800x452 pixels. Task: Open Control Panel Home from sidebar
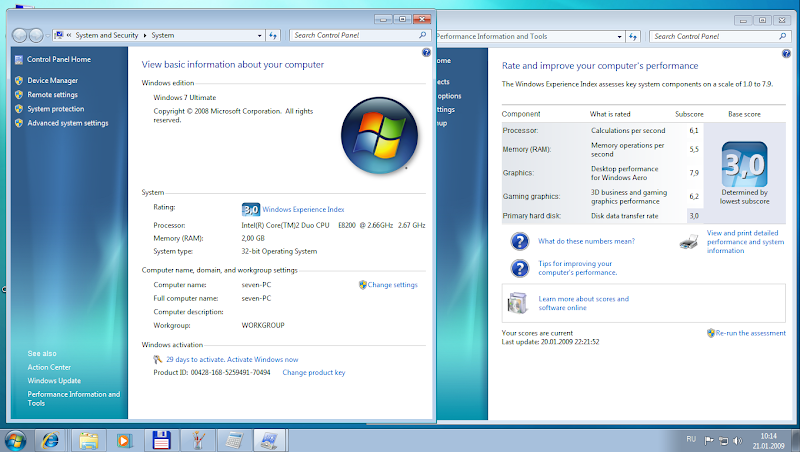(x=52, y=59)
